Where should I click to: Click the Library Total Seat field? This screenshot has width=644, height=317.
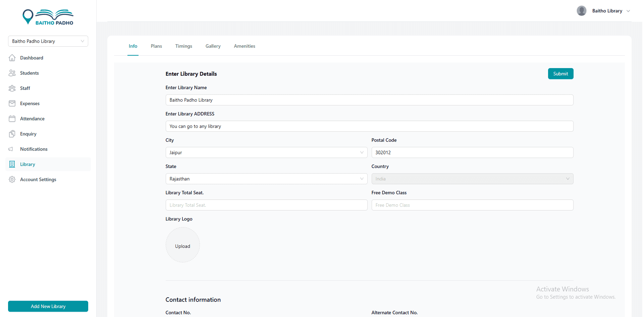pyautogui.click(x=266, y=205)
